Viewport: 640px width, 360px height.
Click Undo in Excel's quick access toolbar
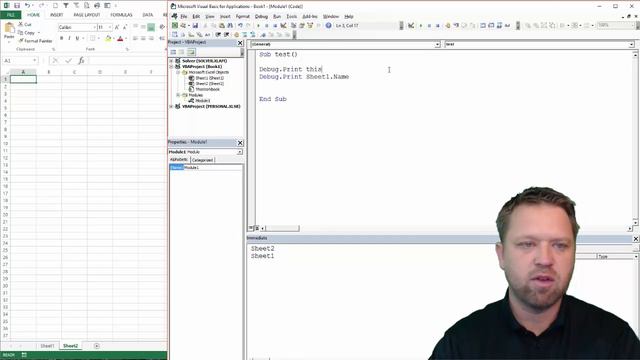(x=27, y=6)
